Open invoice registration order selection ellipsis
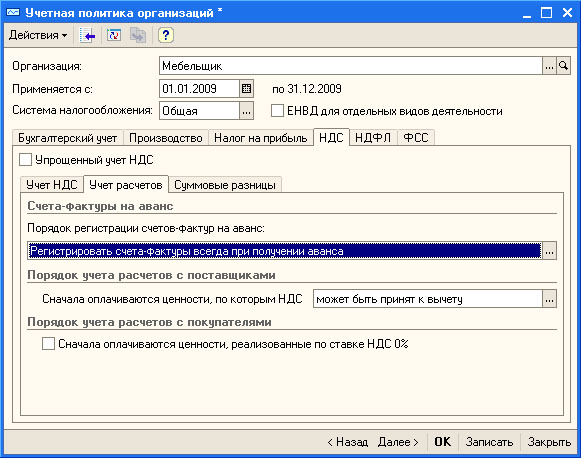The image size is (581, 458). point(549,251)
